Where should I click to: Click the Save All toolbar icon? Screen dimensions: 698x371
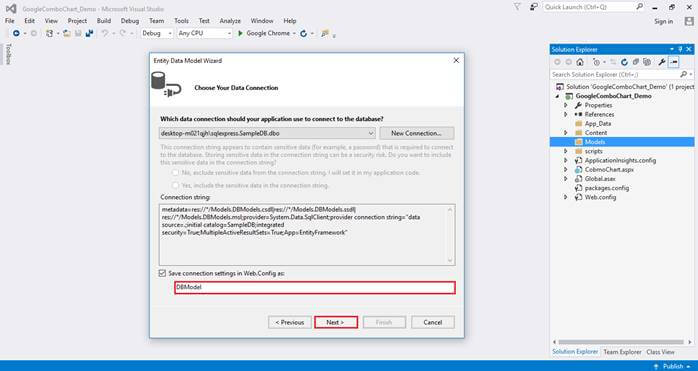(89, 33)
